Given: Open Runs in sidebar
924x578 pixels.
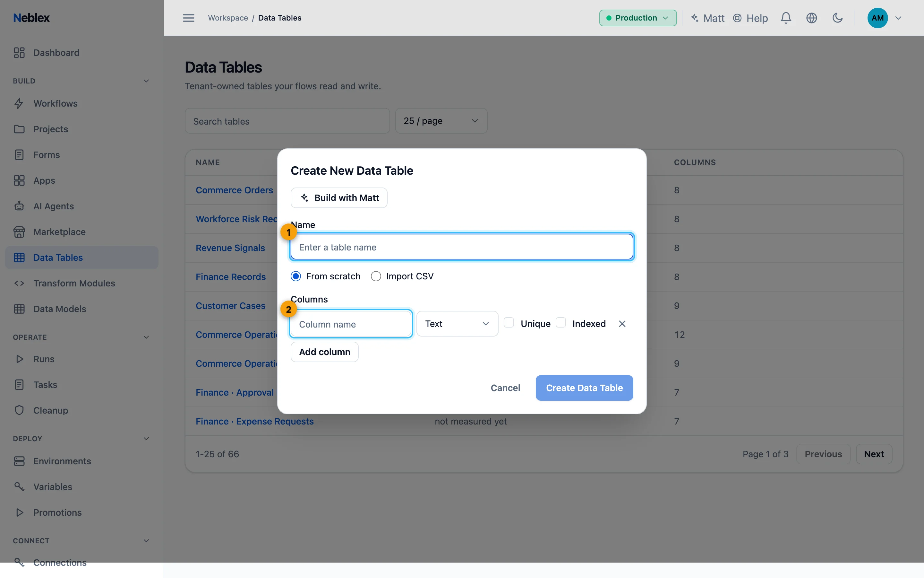Looking at the screenshot, I should [x=82, y=359].
